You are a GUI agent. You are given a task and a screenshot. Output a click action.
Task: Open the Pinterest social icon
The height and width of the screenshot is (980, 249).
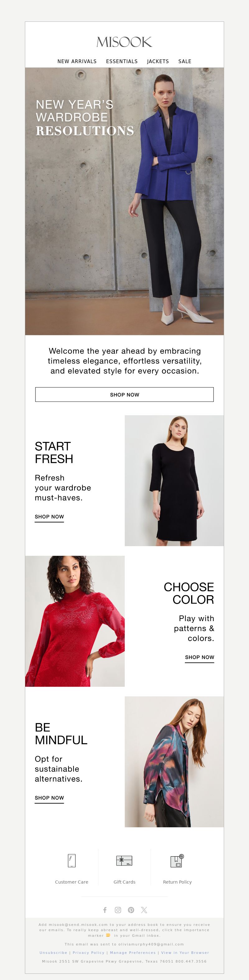[131, 910]
